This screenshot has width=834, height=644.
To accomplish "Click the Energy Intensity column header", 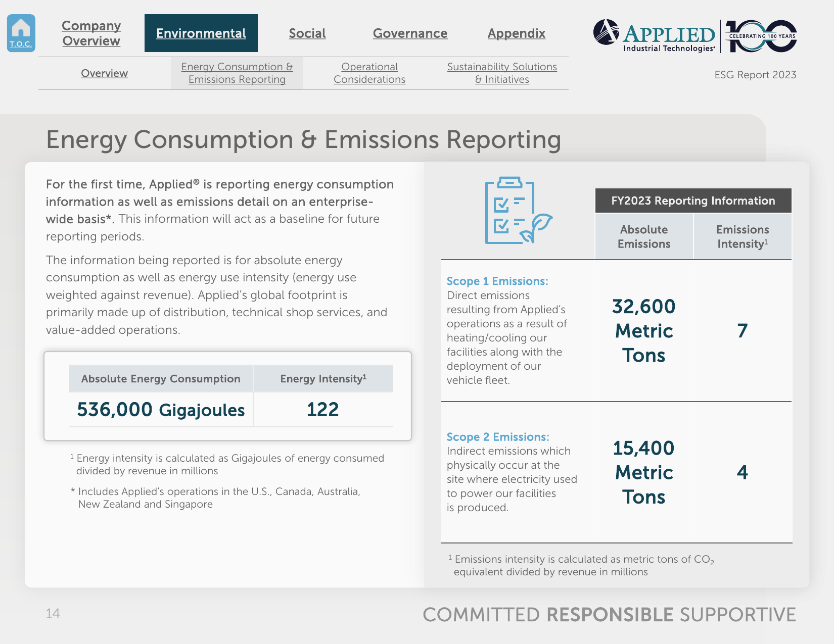I will 323,379.
